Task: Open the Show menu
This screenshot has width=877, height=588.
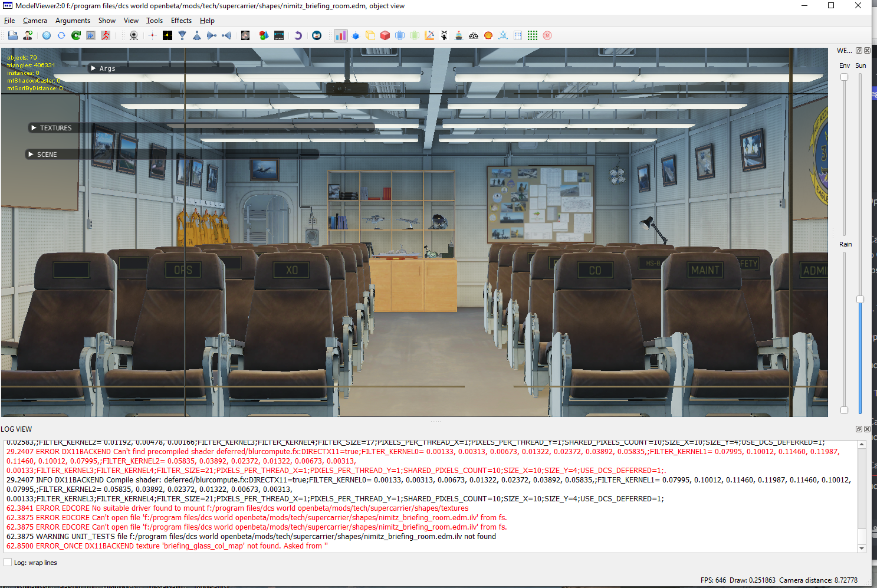Action: [107, 21]
